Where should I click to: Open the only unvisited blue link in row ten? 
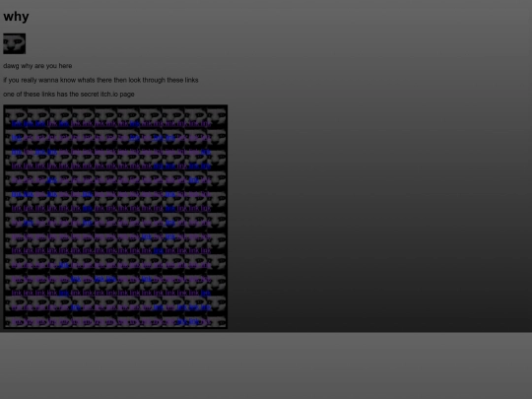(158, 251)
